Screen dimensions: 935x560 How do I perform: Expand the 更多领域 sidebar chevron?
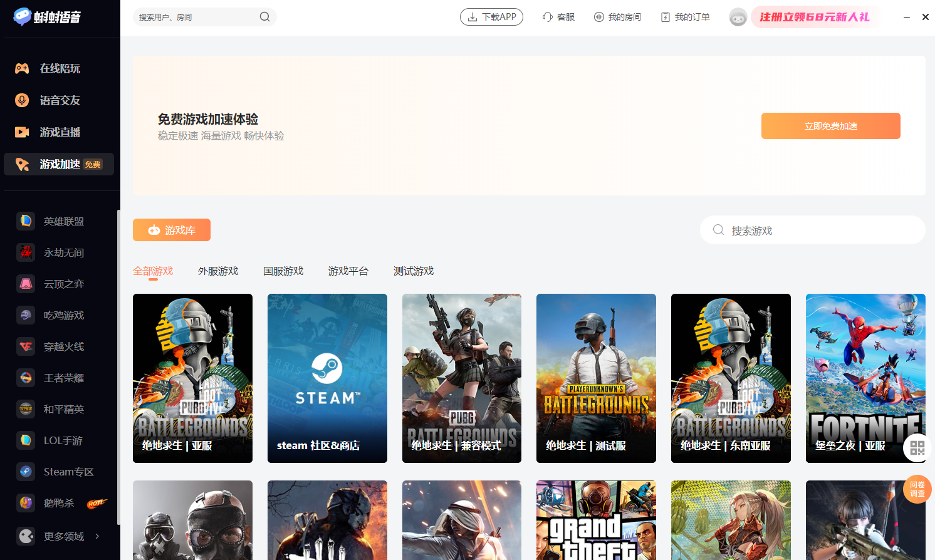click(x=97, y=536)
